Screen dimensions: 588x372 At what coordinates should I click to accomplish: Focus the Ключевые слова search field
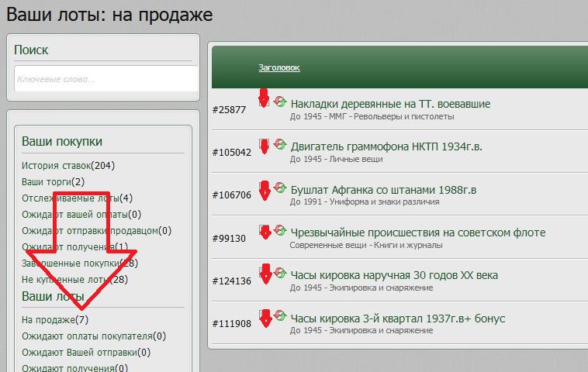(106, 79)
